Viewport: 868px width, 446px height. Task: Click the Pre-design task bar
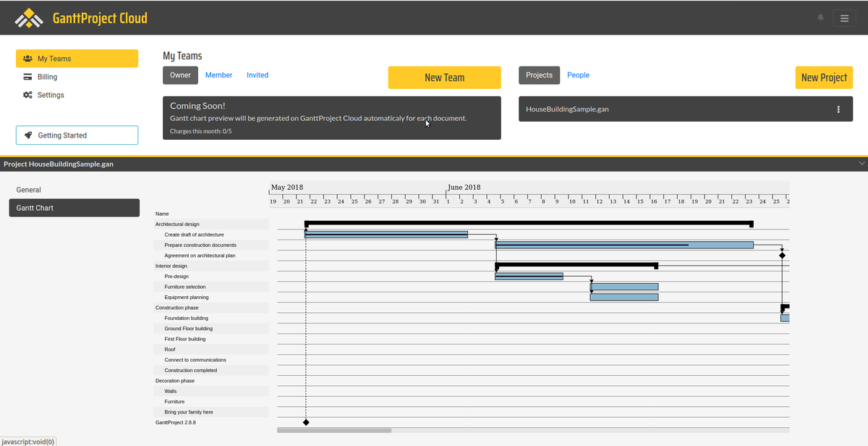coord(529,277)
